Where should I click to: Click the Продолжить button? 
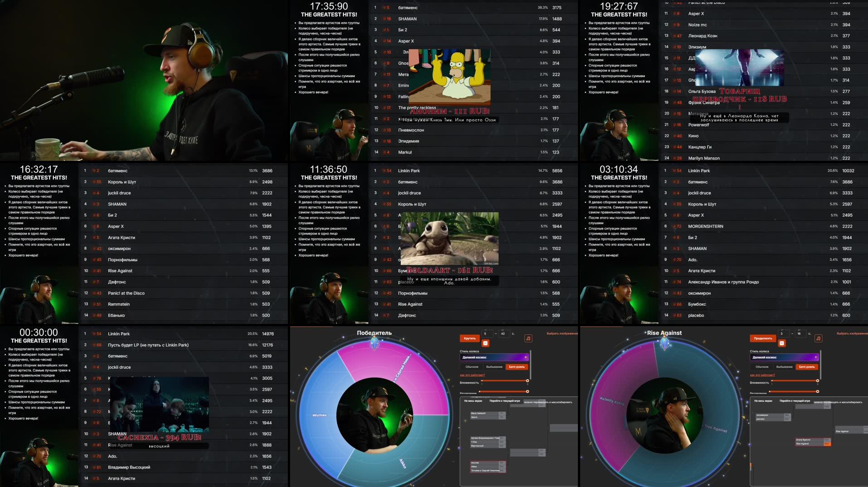point(763,338)
